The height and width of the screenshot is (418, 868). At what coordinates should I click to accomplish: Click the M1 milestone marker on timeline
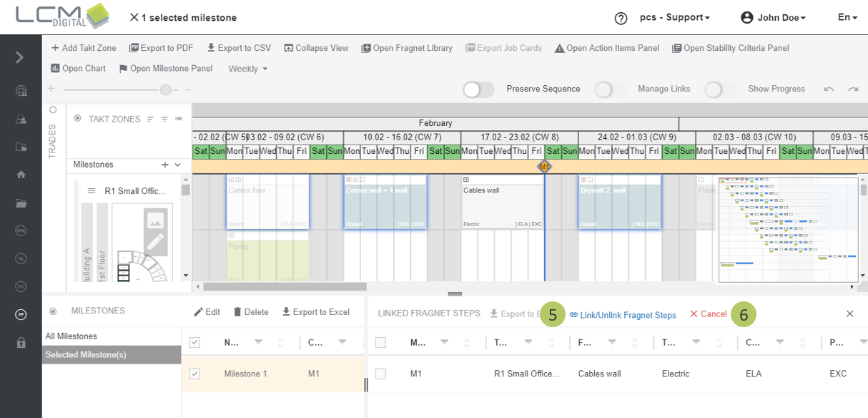(x=544, y=166)
